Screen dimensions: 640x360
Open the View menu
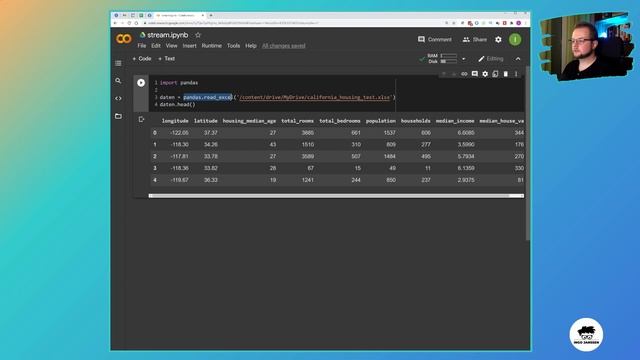pos(171,46)
